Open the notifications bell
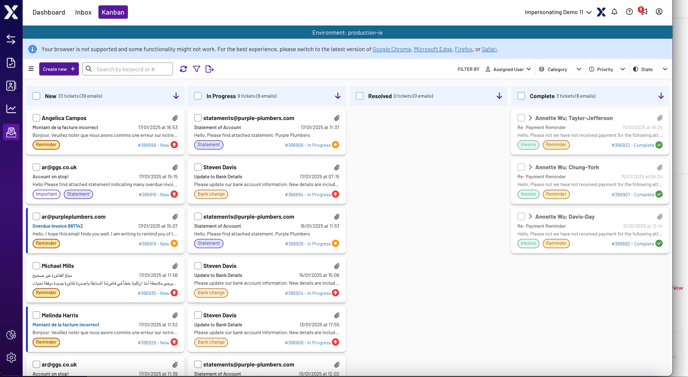 (614, 12)
